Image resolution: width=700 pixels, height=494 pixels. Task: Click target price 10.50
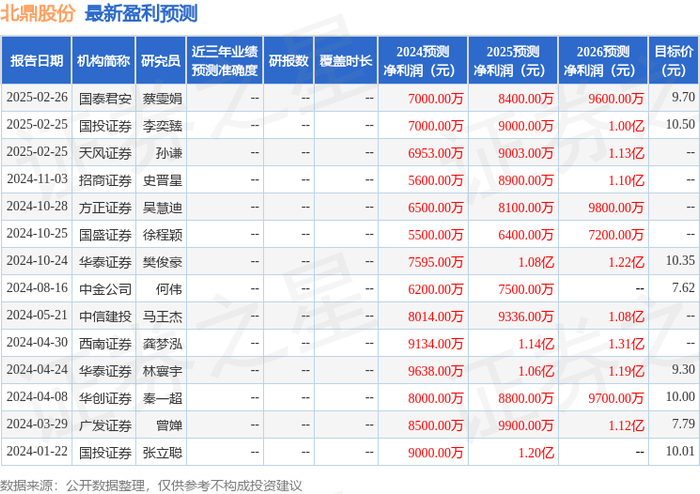[x=680, y=124]
